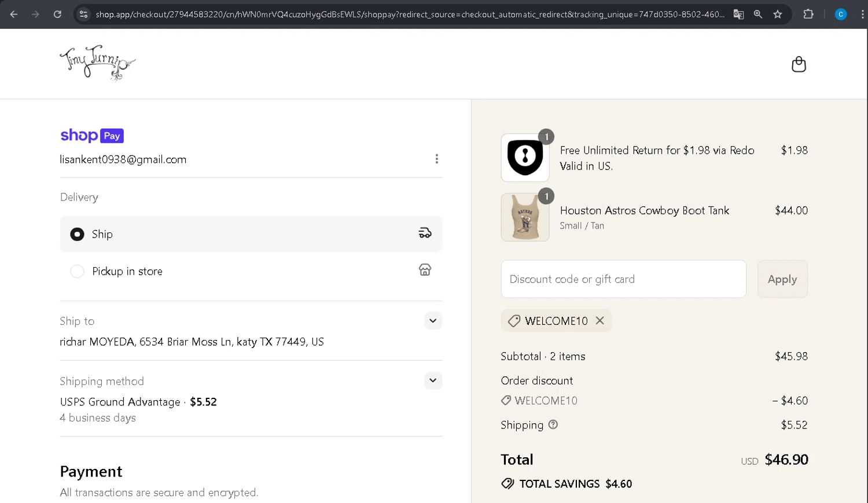Screen dimensions: 868x503
Task: Click Free Unlimited Return item text
Action: 657,158
